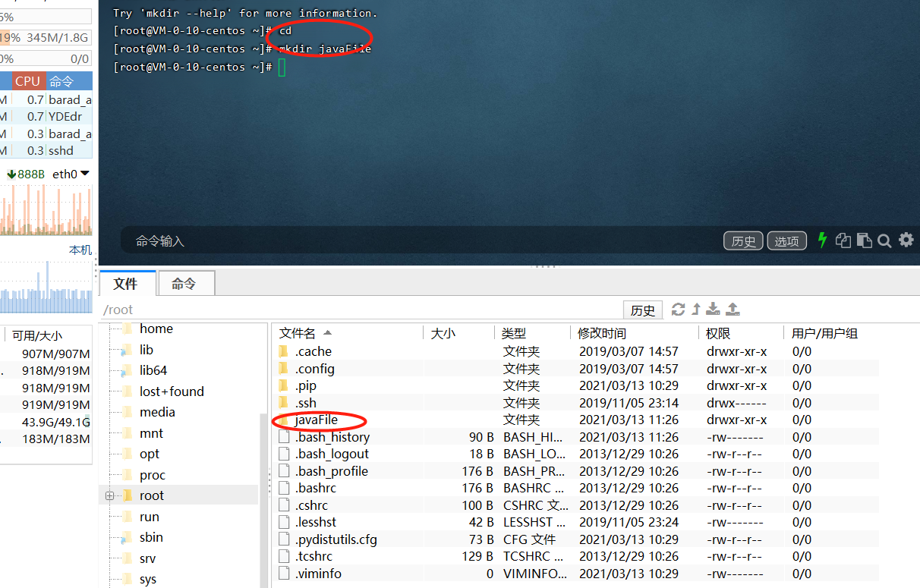Click the paste icon in terminal toolbar
920x588 pixels.
(864, 241)
